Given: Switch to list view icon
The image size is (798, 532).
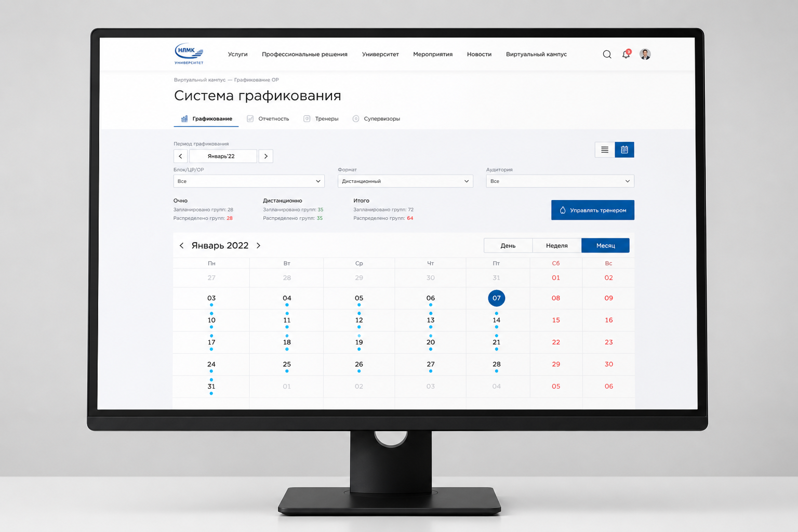Looking at the screenshot, I should [x=605, y=150].
